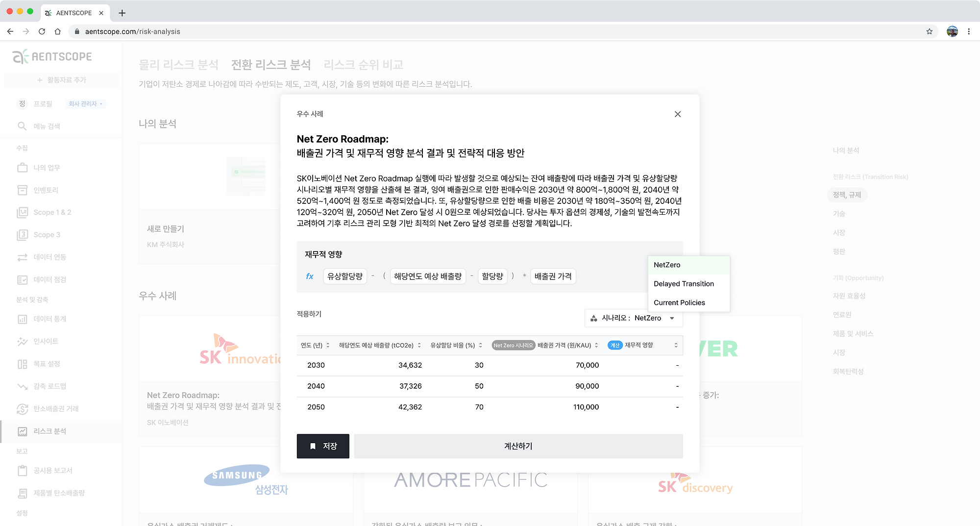Open 새로 만들기 analysis card
This screenshot has height=526, width=980.
pyautogui.click(x=210, y=203)
